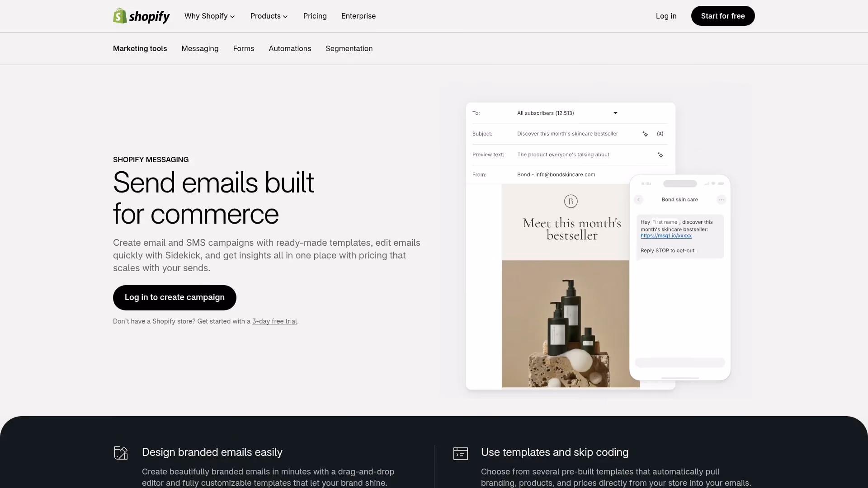Select the Marketing tools tab
Image resolution: width=868 pixels, height=488 pixels.
pos(140,48)
